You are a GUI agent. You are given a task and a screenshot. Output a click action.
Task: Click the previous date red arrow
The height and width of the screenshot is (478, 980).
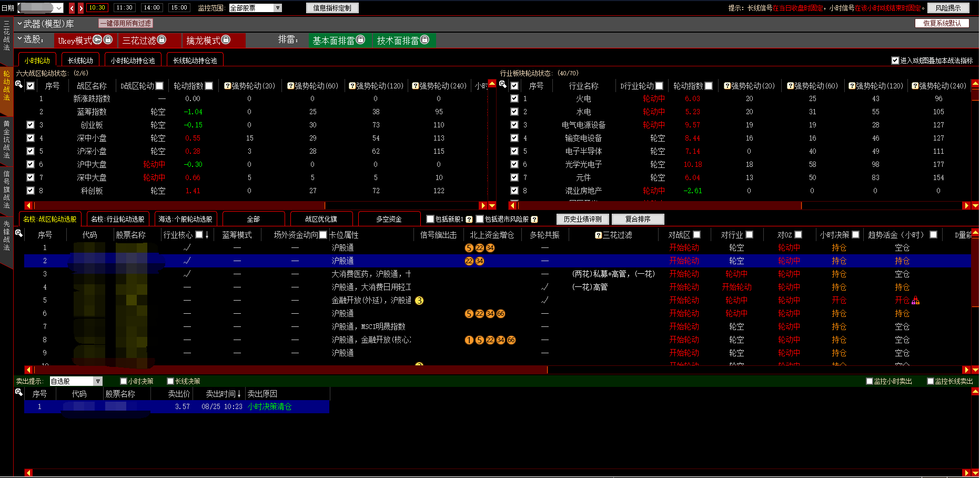[x=72, y=8]
